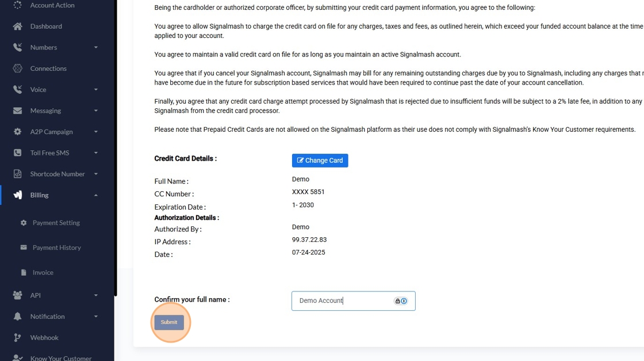The width and height of the screenshot is (644, 361).
Task: Collapse the Billing menu arrow
Action: click(x=96, y=195)
